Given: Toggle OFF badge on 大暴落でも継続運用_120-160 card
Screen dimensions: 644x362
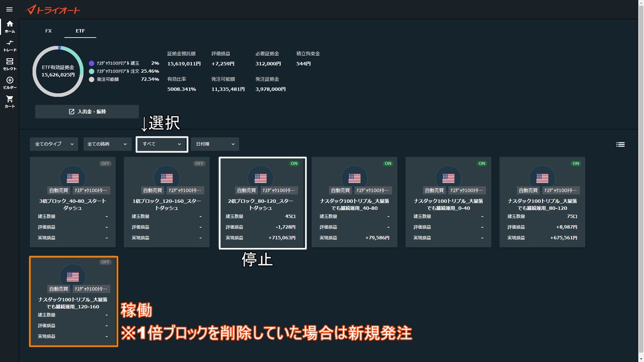Looking at the screenshot, I should 106,262.
